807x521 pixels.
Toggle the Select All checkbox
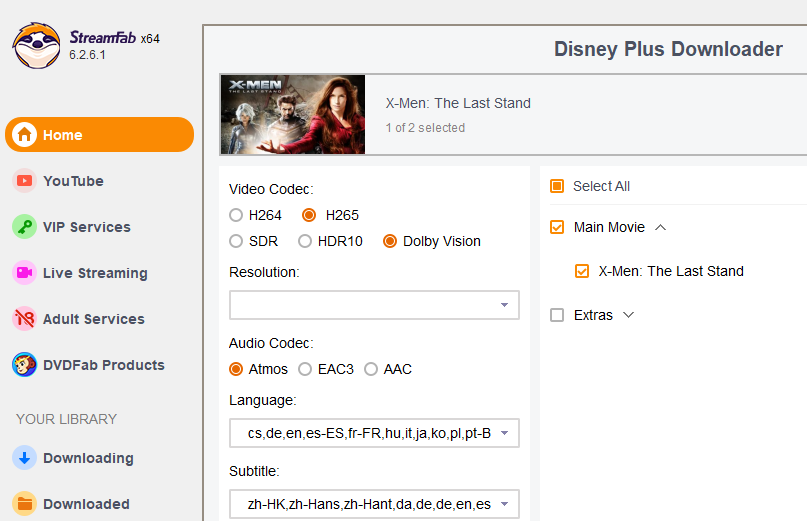[557, 186]
